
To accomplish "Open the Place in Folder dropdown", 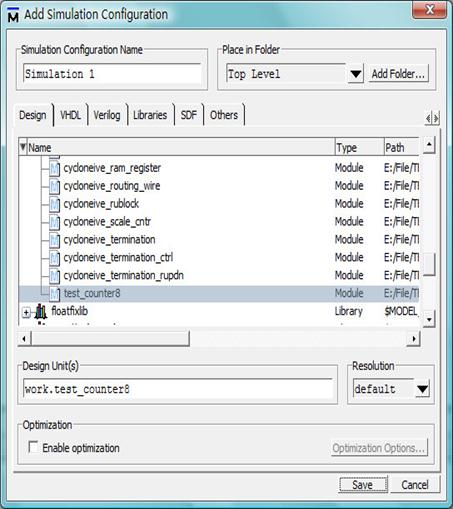I will point(355,74).
